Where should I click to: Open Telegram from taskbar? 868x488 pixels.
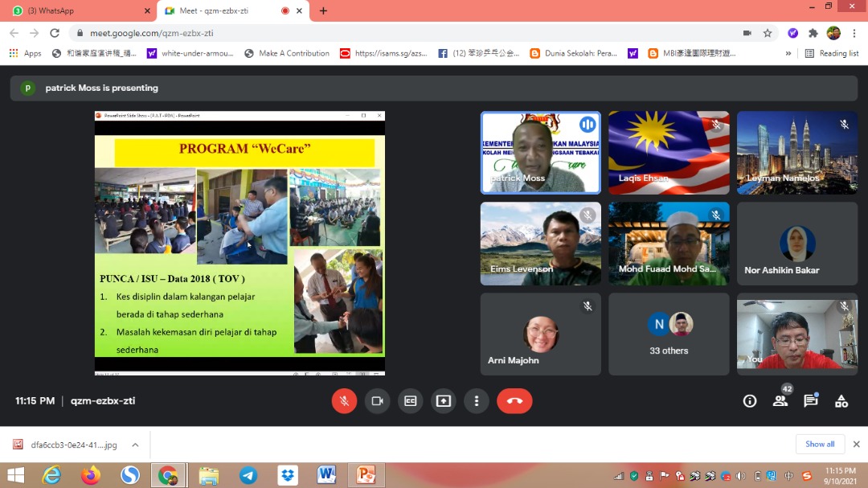[248, 475]
